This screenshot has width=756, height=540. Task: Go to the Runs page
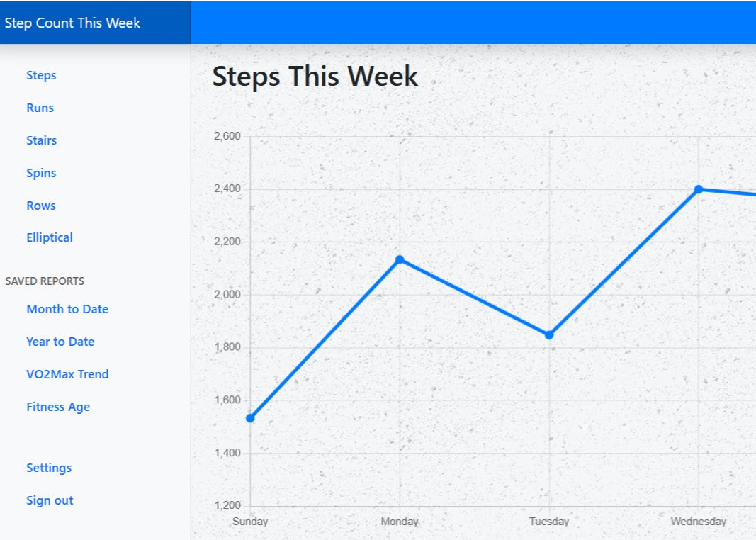(x=40, y=108)
